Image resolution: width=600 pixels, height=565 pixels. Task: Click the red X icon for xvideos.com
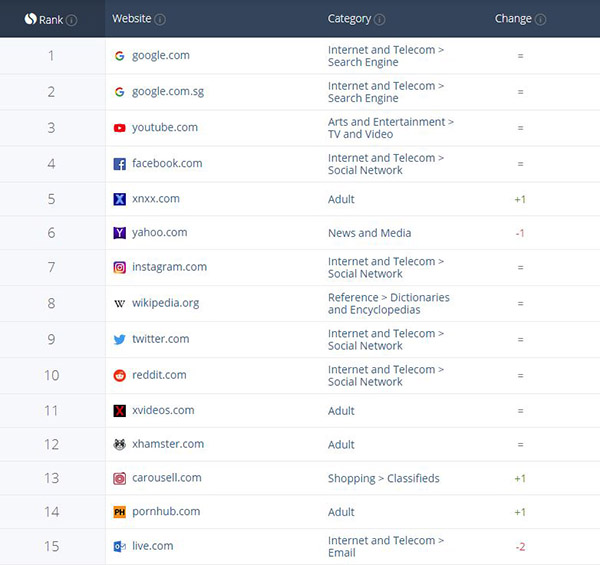point(119,411)
